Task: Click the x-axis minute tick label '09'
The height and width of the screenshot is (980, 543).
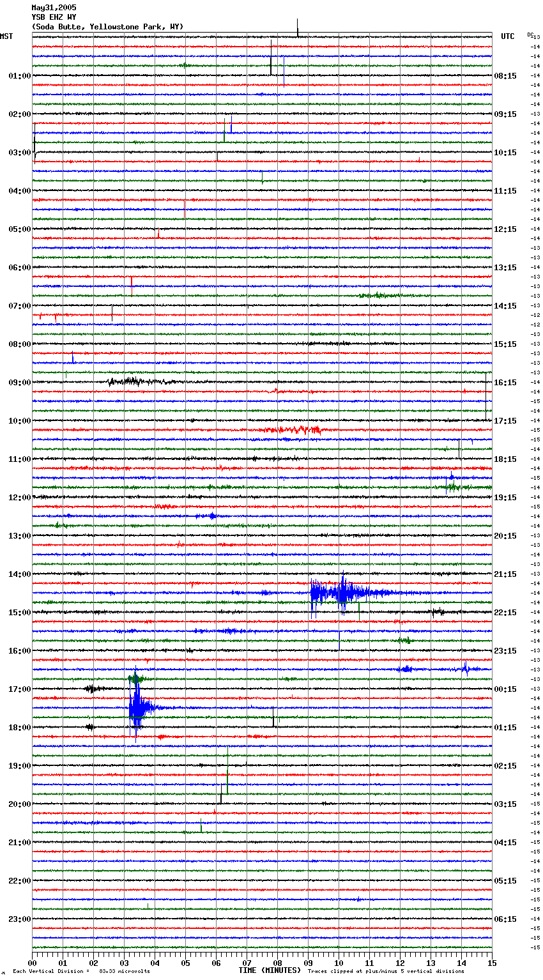Action: pyautogui.click(x=309, y=963)
